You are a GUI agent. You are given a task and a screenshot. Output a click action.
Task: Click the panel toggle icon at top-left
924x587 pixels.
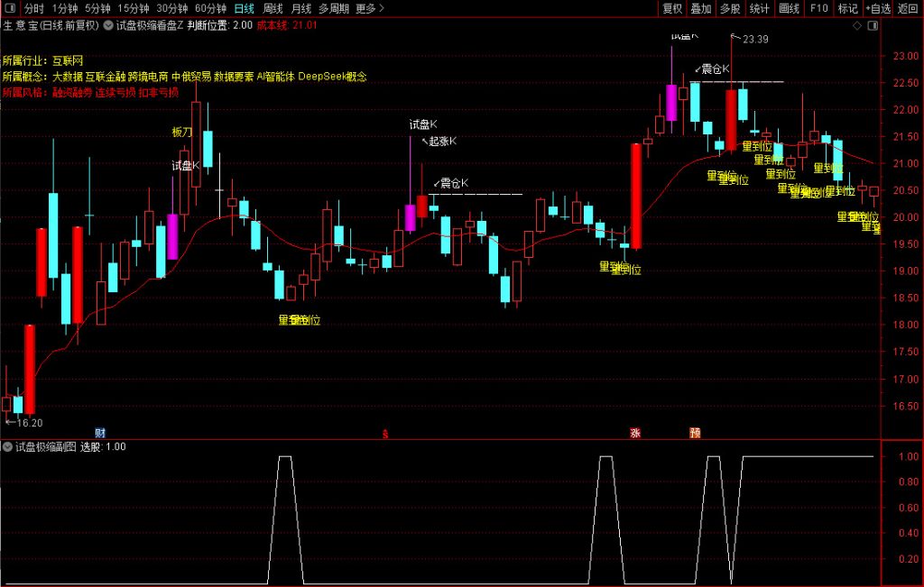(x=8, y=8)
